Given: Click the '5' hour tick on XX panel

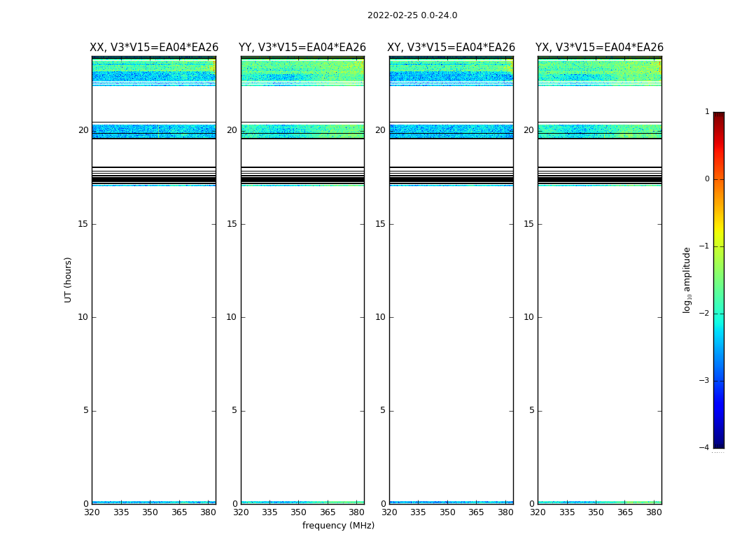Looking at the screenshot, I should 86,410.
